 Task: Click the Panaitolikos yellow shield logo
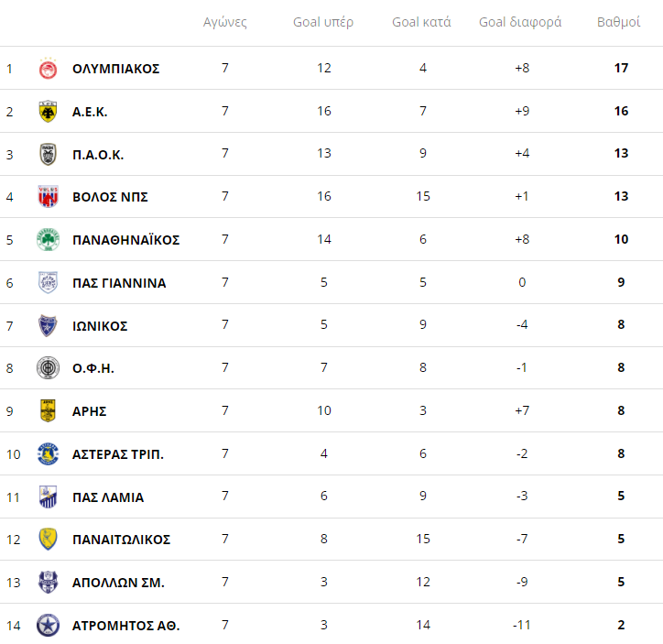(x=48, y=540)
